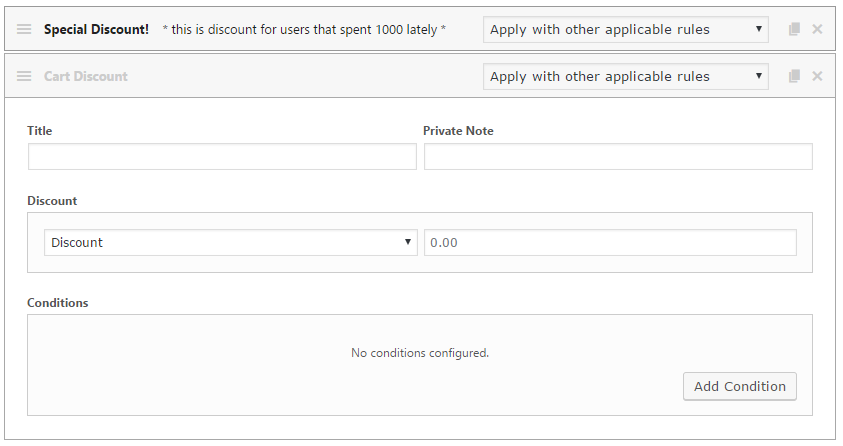Click the Special Discount row drag handle
The width and height of the screenshot is (843, 446).
click(x=24, y=29)
